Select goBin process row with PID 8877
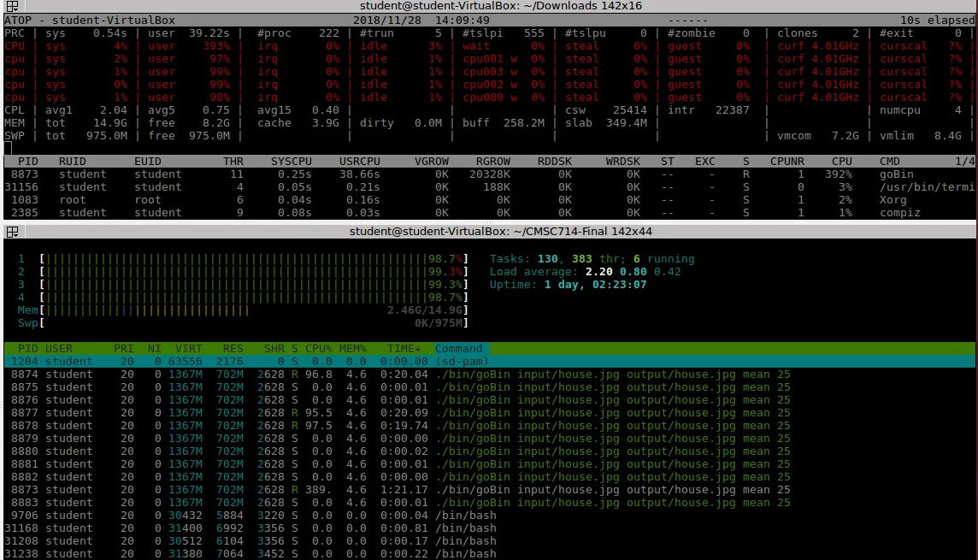Viewport: 978px width, 560px height. tap(490, 413)
